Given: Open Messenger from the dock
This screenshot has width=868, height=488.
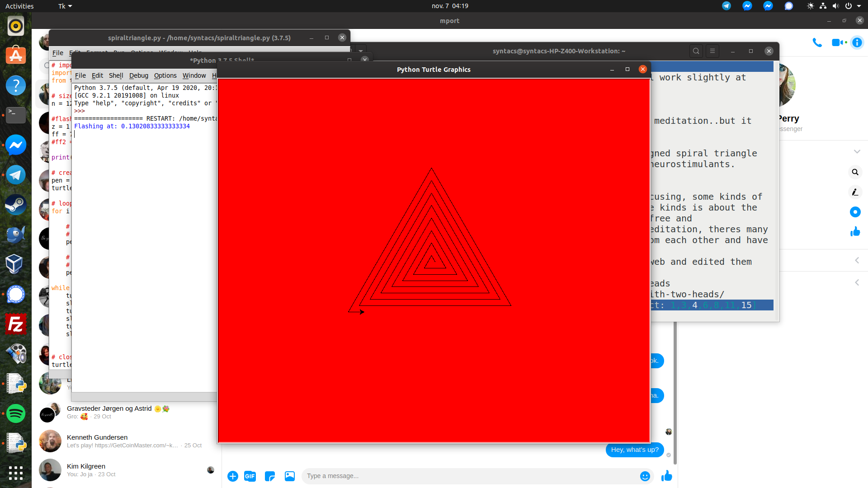Looking at the screenshot, I should click(16, 145).
